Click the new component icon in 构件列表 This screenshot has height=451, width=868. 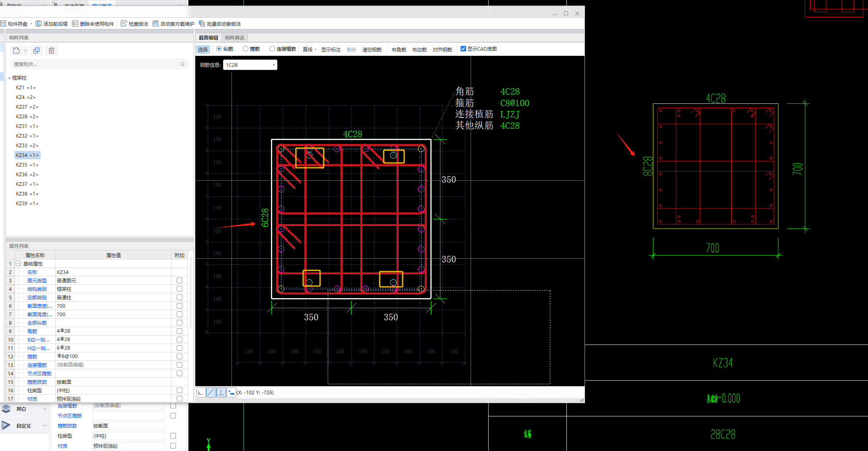[x=17, y=50]
